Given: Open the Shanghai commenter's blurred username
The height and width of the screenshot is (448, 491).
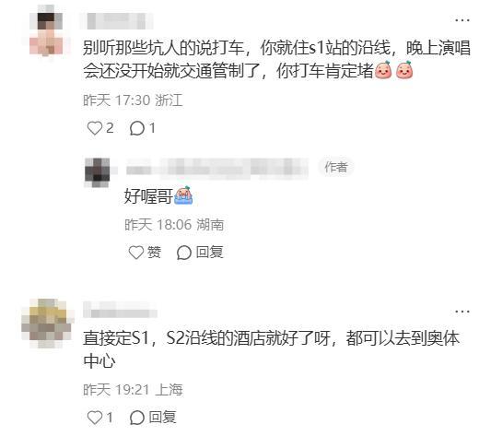Looking at the screenshot, I should coord(120,310).
